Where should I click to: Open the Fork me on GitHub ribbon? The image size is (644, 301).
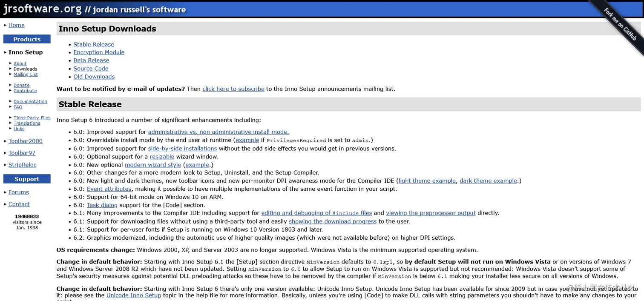coord(620,25)
